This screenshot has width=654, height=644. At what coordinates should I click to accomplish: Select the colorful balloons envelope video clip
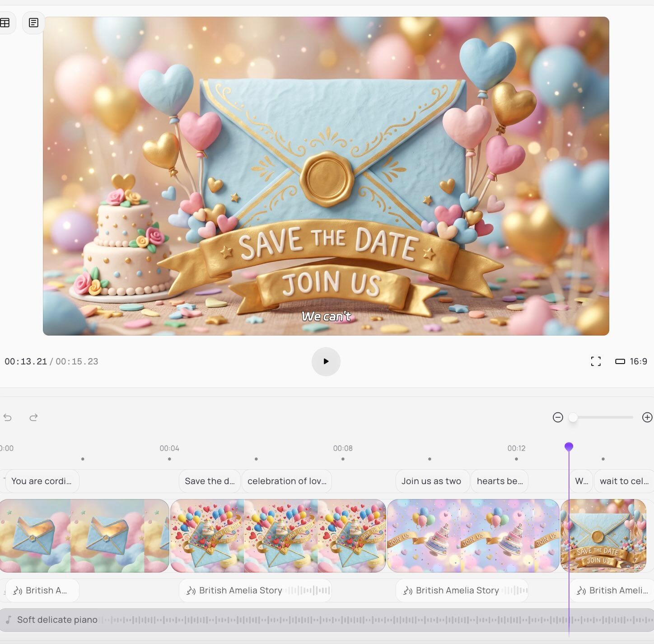[278, 536]
